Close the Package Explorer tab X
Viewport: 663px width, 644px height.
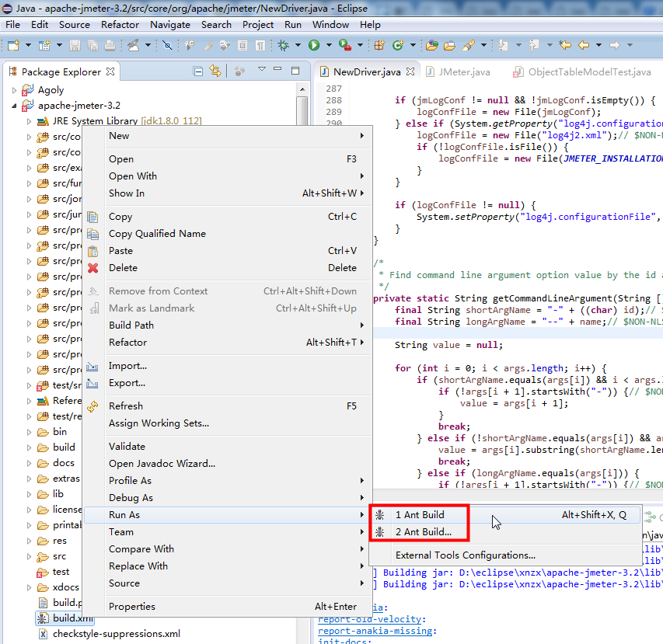[110, 71]
